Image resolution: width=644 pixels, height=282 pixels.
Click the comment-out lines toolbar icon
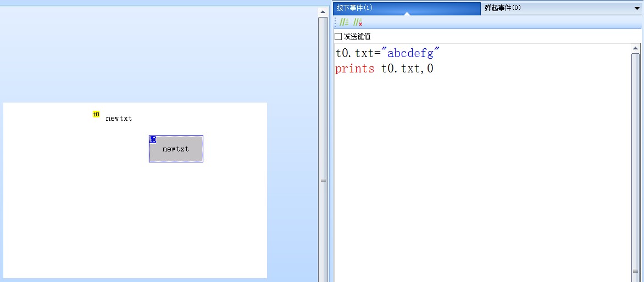click(344, 22)
